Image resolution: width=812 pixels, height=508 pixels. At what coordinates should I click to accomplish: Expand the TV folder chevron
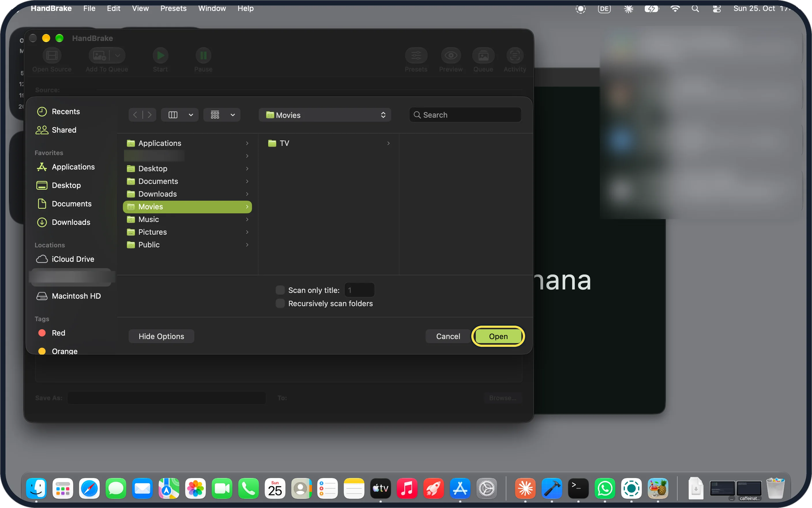388,144
